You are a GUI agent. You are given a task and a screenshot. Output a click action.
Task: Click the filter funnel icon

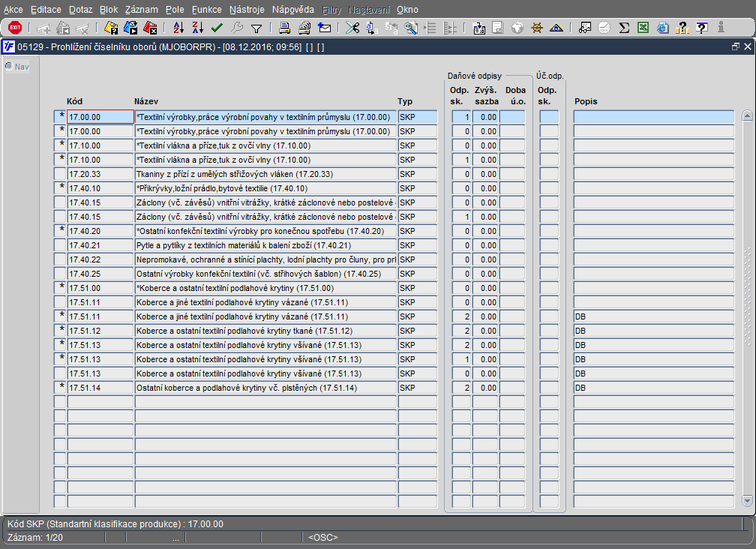(256, 28)
